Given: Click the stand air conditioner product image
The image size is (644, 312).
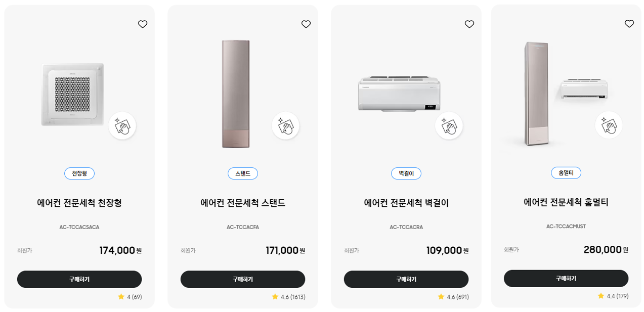Looking at the screenshot, I should [x=236, y=94].
